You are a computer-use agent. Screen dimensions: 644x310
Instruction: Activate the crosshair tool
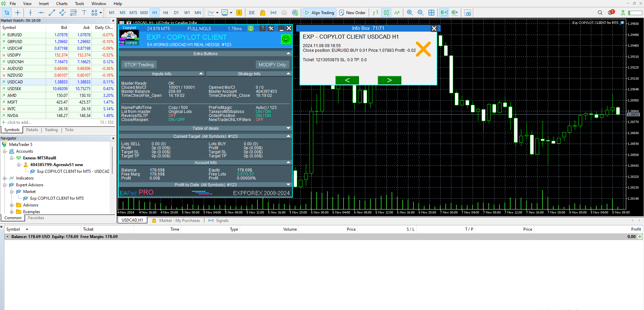(18, 13)
